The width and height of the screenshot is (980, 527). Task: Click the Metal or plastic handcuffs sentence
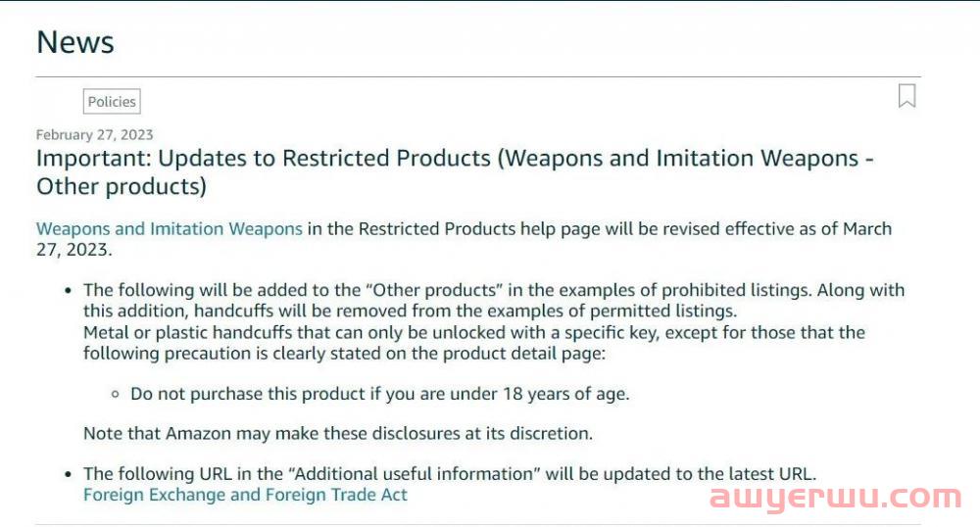point(474,343)
